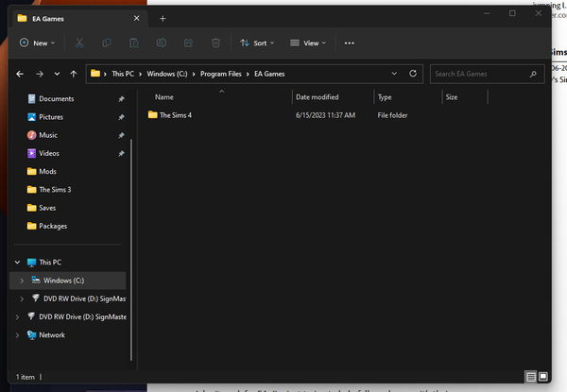Open the recent locations chevron

[57, 74]
